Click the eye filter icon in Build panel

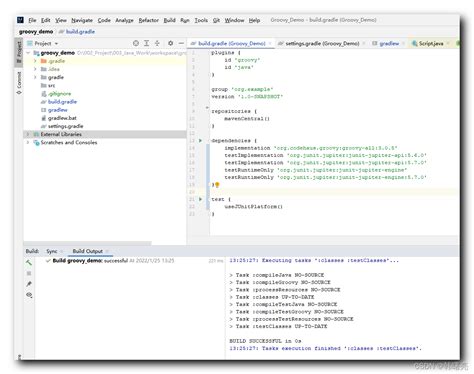click(x=29, y=295)
